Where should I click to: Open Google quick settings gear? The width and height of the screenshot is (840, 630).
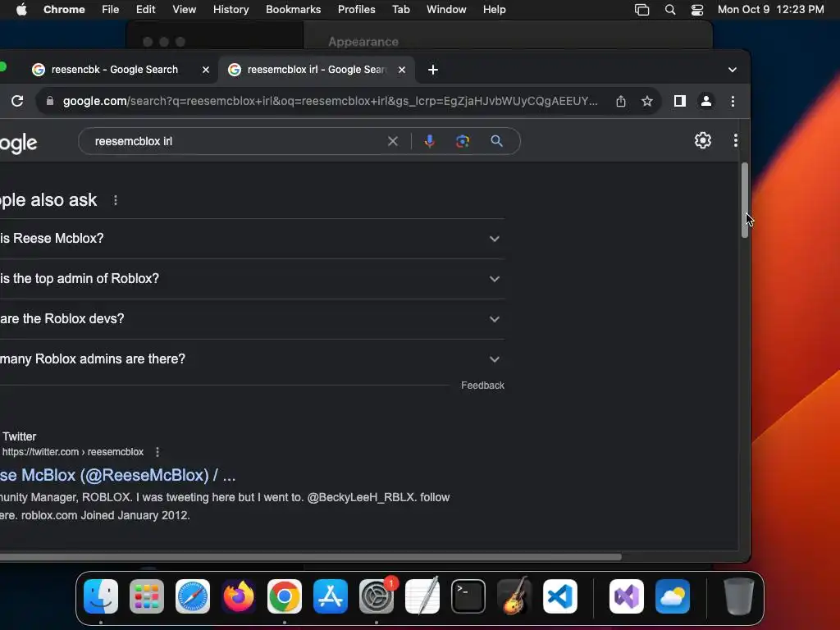pyautogui.click(x=703, y=140)
